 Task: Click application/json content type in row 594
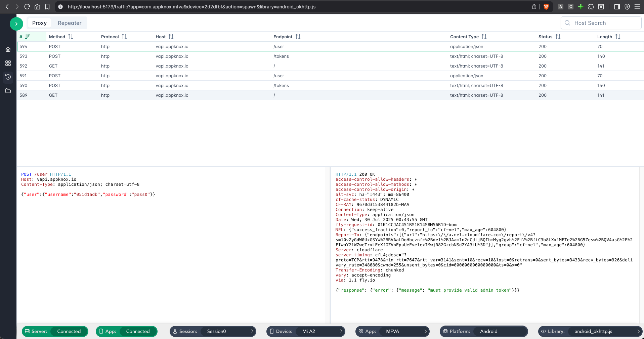pyautogui.click(x=467, y=46)
